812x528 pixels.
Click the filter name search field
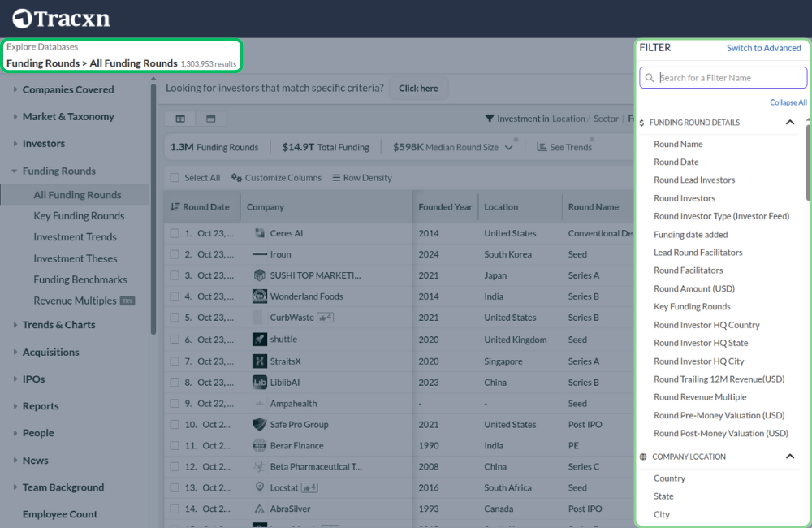point(723,77)
